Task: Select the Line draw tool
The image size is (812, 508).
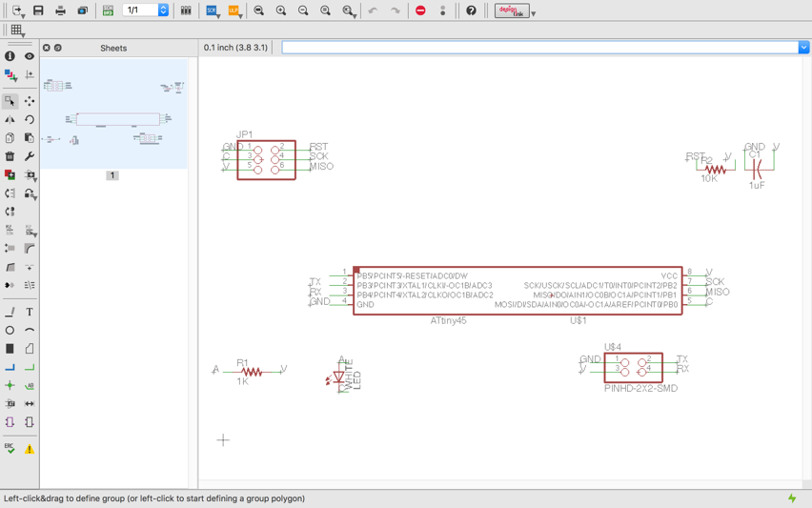Action: click(x=10, y=312)
